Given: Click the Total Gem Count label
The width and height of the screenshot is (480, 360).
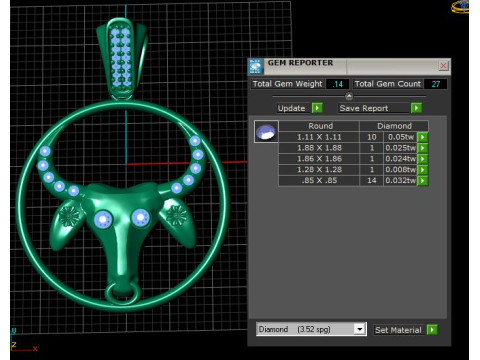Looking at the screenshot, I should click(x=387, y=84).
